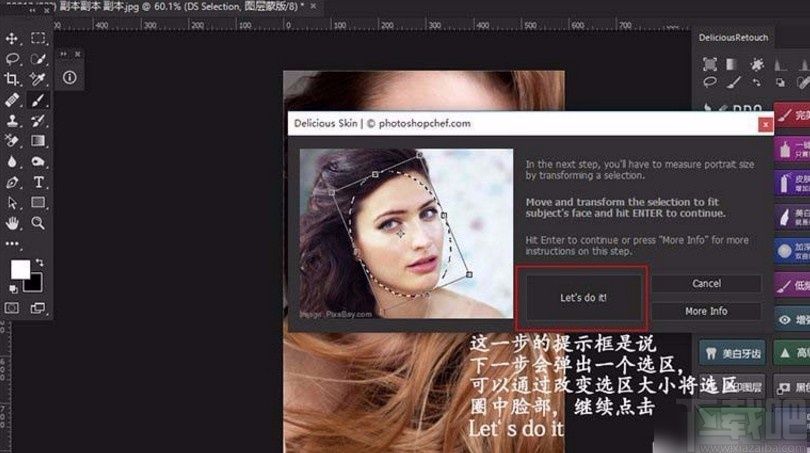Click the face selection preview image
This screenshot has height=453, width=810.
point(407,233)
